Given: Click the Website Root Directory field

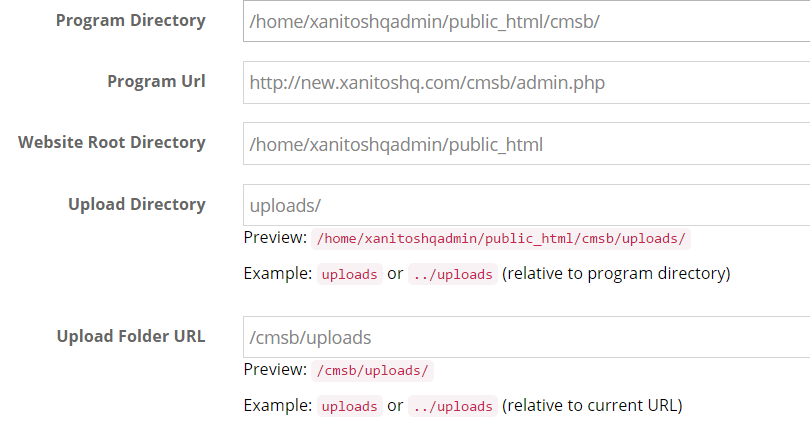Looking at the screenshot, I should click(525, 144).
